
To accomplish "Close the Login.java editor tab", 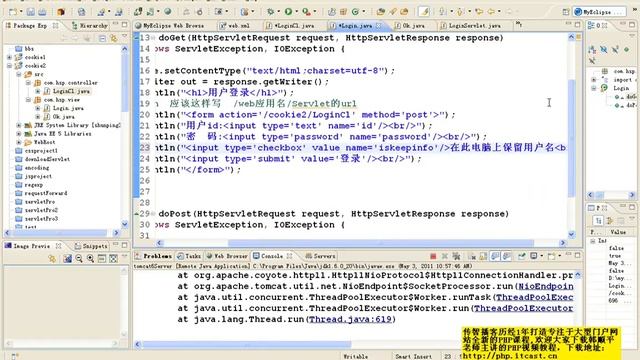I will 378,25.
